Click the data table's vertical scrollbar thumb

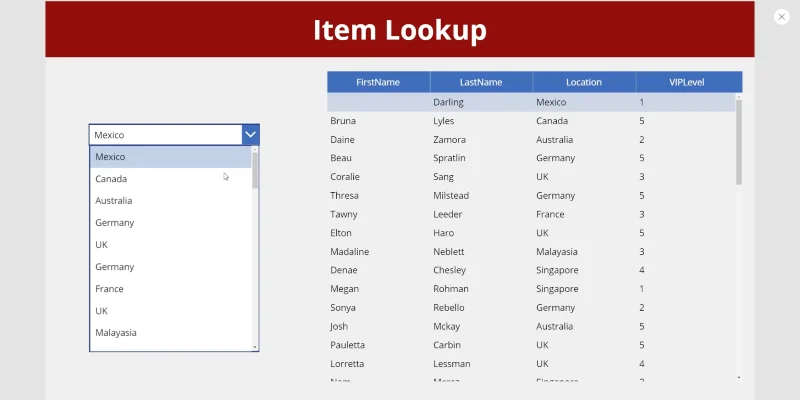pos(739,142)
